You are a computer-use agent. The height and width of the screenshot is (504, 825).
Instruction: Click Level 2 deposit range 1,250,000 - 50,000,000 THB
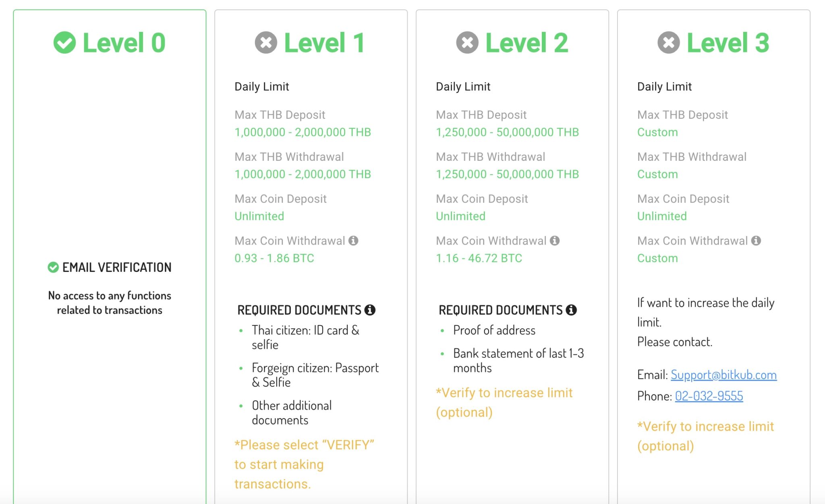(x=507, y=132)
